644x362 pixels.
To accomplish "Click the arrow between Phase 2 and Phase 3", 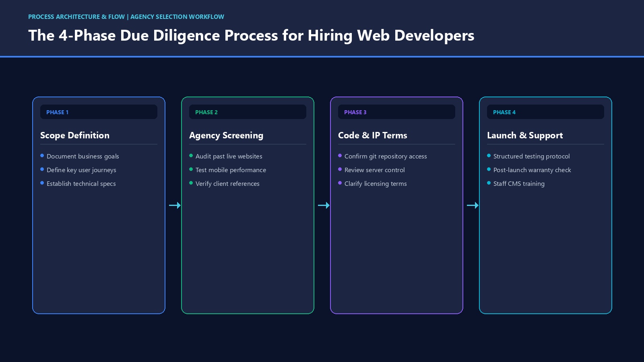I will (324, 206).
